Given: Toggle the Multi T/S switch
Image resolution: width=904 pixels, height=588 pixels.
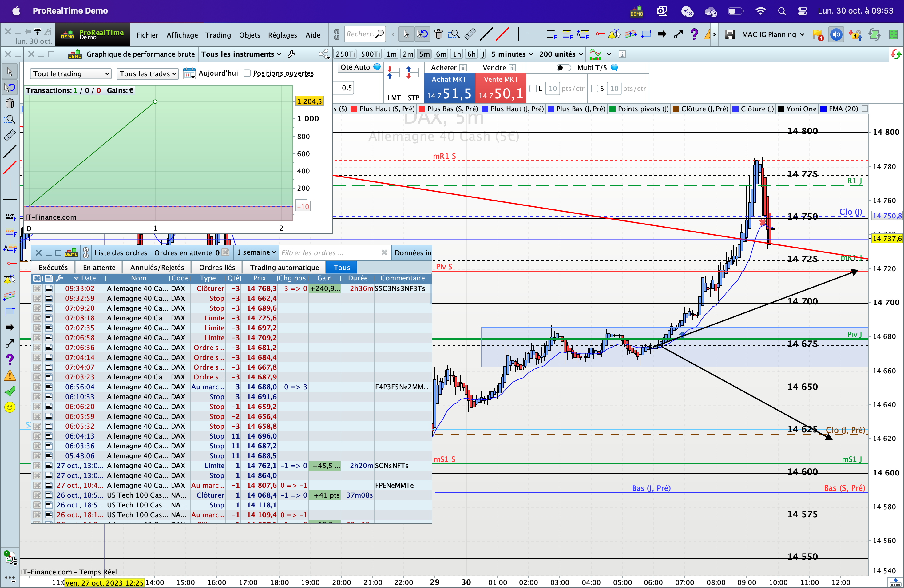Looking at the screenshot, I should [563, 68].
